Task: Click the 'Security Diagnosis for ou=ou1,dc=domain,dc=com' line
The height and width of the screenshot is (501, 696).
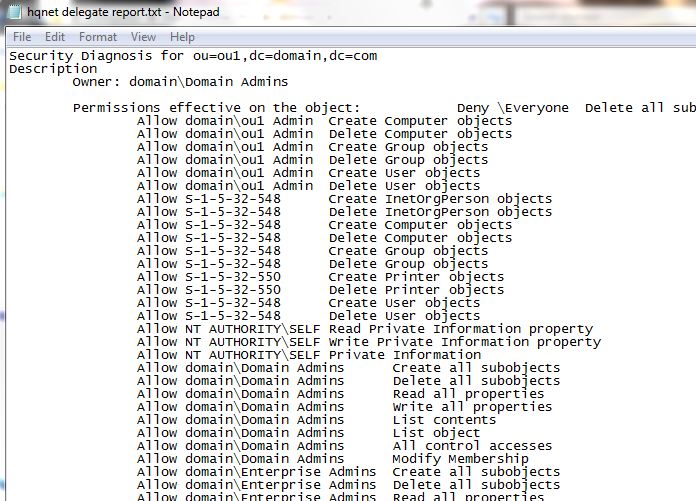Action: coord(193,56)
